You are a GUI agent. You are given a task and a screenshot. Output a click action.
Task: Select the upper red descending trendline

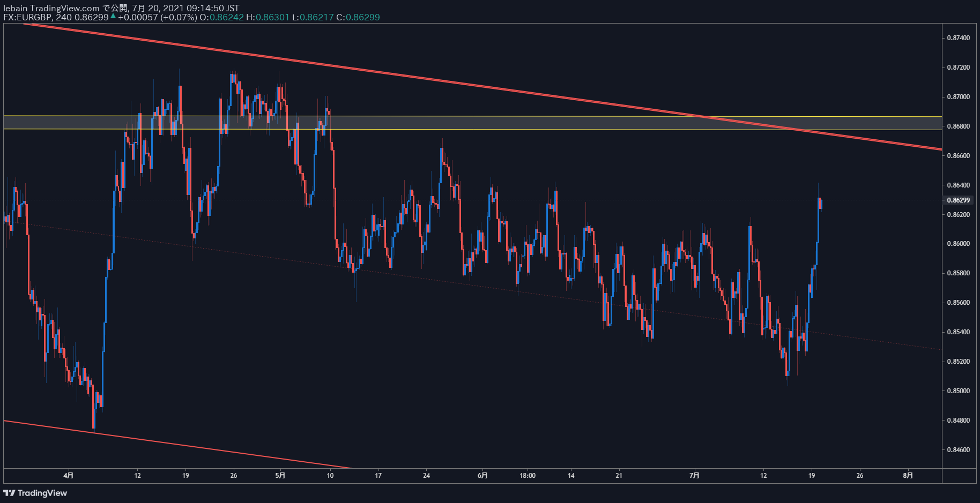click(482, 86)
